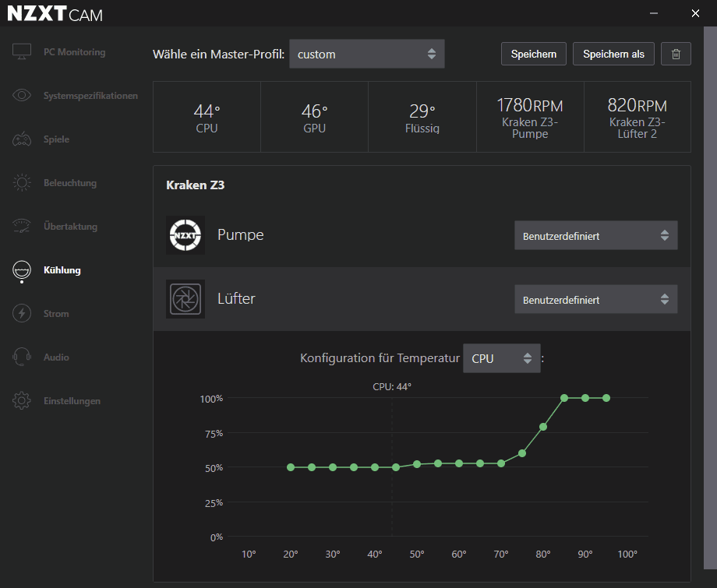Go to the Audio section
Viewport: 717px width, 588px height.
click(x=56, y=357)
